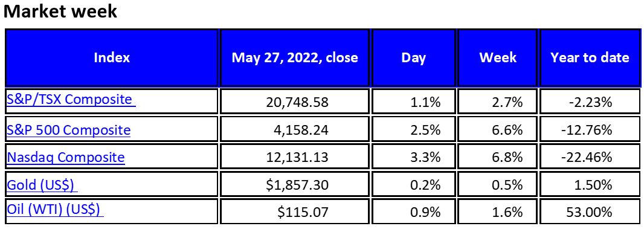Open the Gold (US$) link
Image resolution: width=644 pixels, height=229 pixels.
(42, 185)
